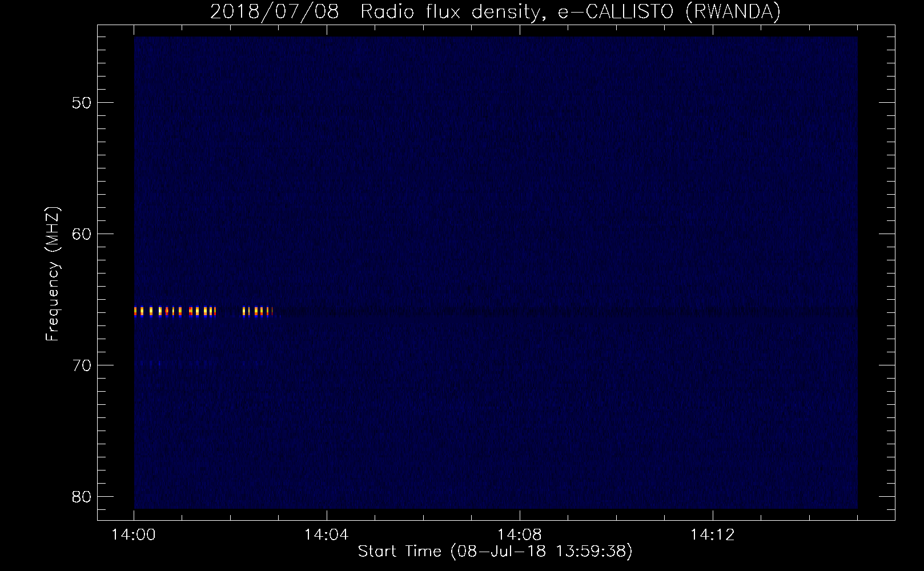Viewport: 924px width, 571px height.
Task: Click the '14:08' time axis label
Action: [x=519, y=535]
